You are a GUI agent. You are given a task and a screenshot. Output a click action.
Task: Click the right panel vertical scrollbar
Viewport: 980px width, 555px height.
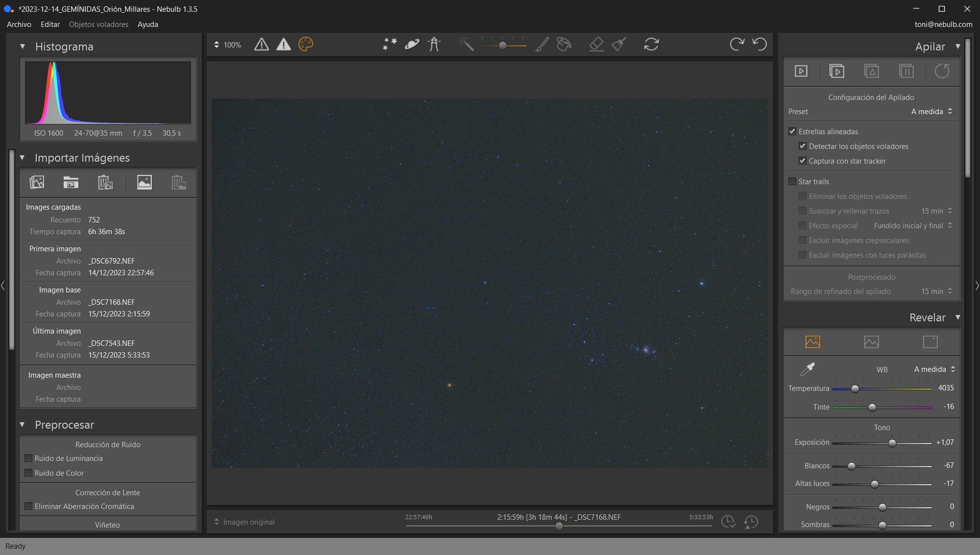pyautogui.click(x=968, y=108)
